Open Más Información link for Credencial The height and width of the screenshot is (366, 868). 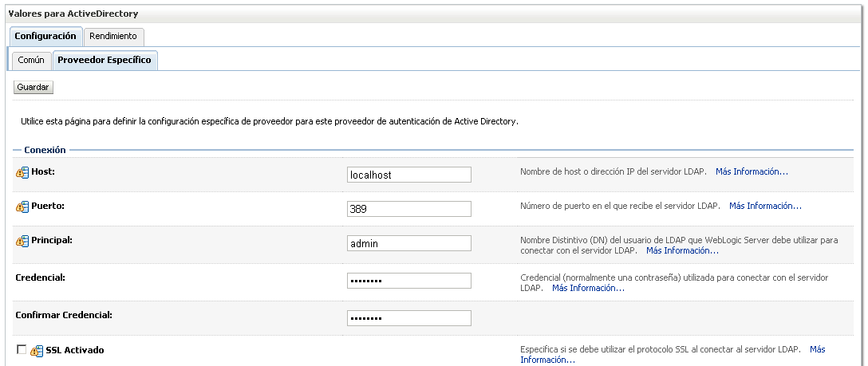coord(589,288)
